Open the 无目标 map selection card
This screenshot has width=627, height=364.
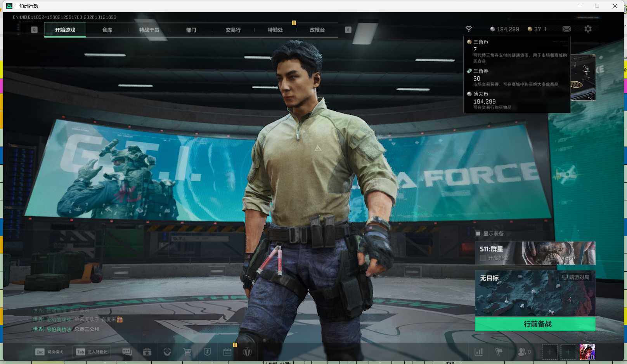point(535,293)
